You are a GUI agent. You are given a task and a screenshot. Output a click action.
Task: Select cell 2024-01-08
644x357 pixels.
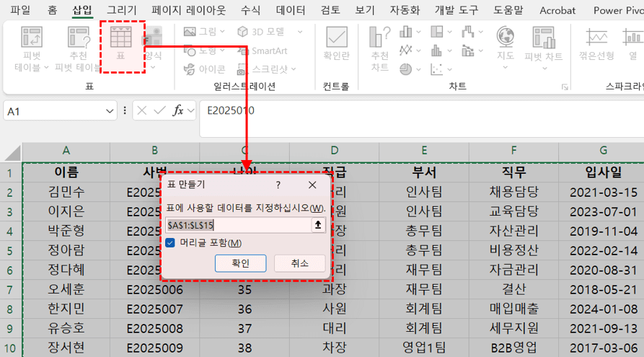(x=604, y=309)
